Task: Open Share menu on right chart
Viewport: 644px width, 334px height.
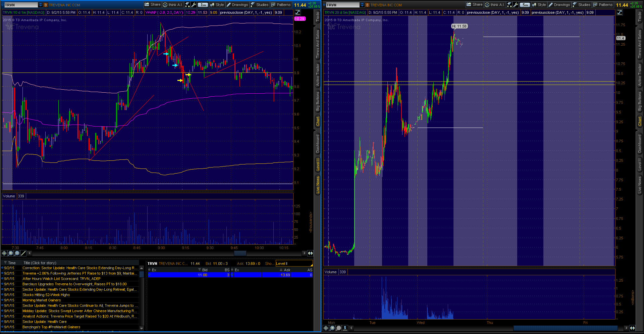Action: (x=475, y=5)
